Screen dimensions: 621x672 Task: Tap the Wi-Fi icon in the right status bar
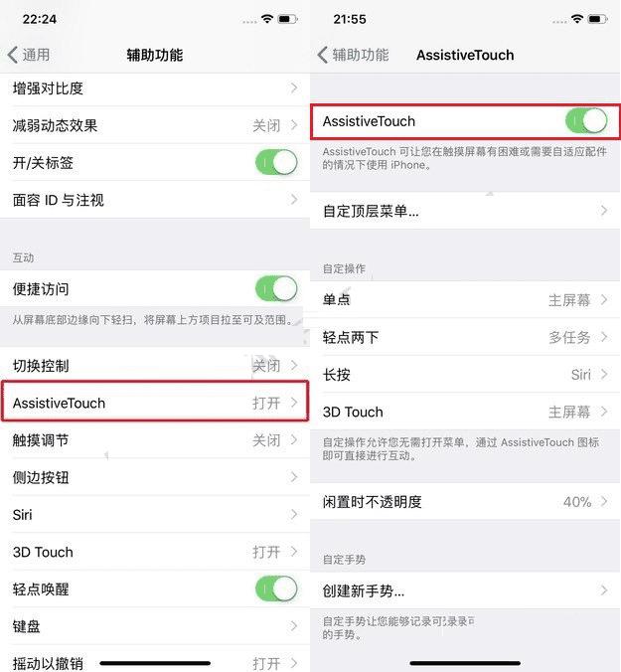tap(577, 19)
